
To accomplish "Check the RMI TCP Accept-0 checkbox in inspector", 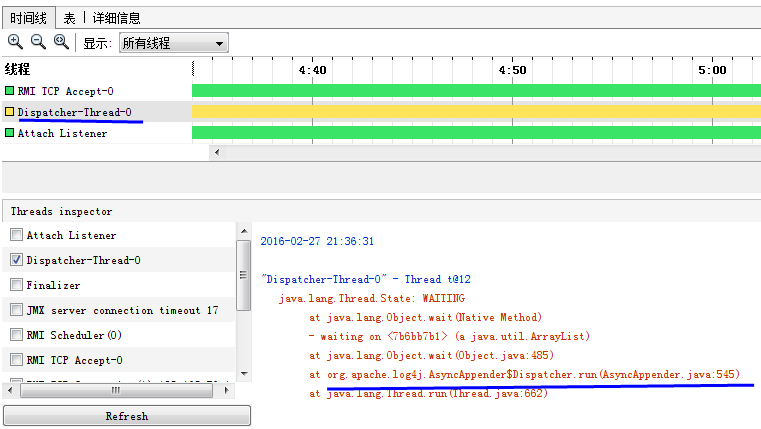I will click(16, 360).
